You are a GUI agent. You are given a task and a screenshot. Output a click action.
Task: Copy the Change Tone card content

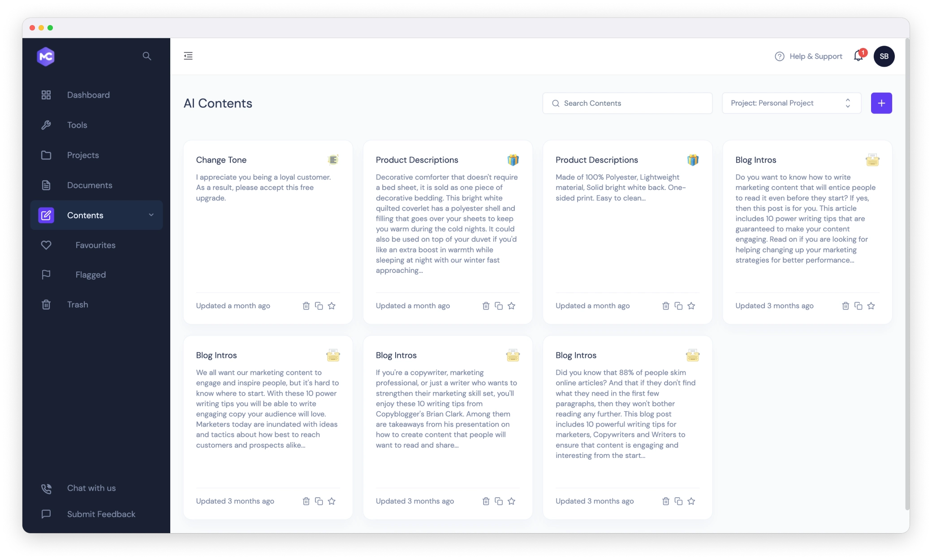tap(319, 306)
